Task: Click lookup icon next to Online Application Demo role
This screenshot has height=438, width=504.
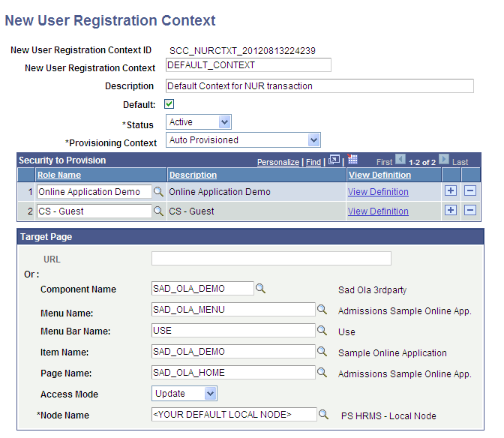Action: click(158, 192)
